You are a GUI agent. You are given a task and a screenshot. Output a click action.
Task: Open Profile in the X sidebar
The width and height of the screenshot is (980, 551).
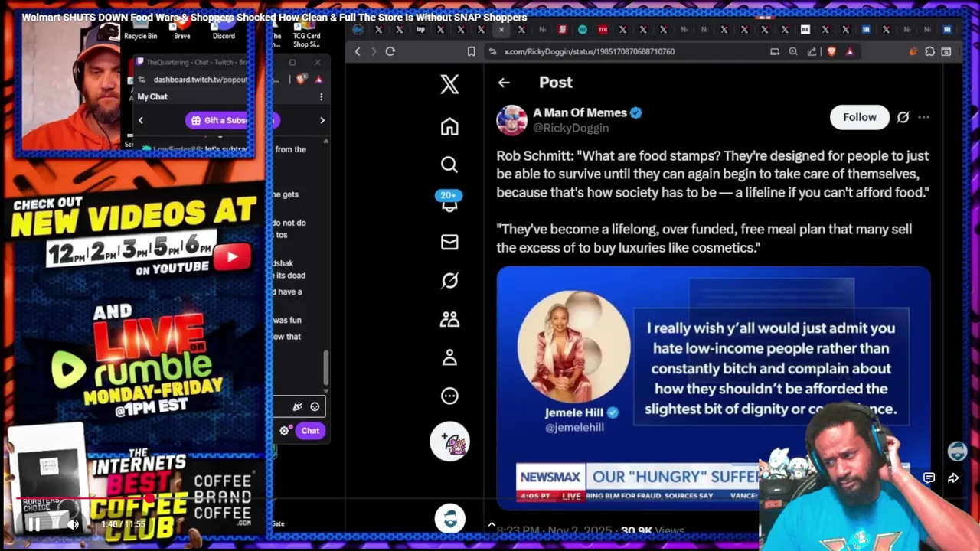click(449, 357)
